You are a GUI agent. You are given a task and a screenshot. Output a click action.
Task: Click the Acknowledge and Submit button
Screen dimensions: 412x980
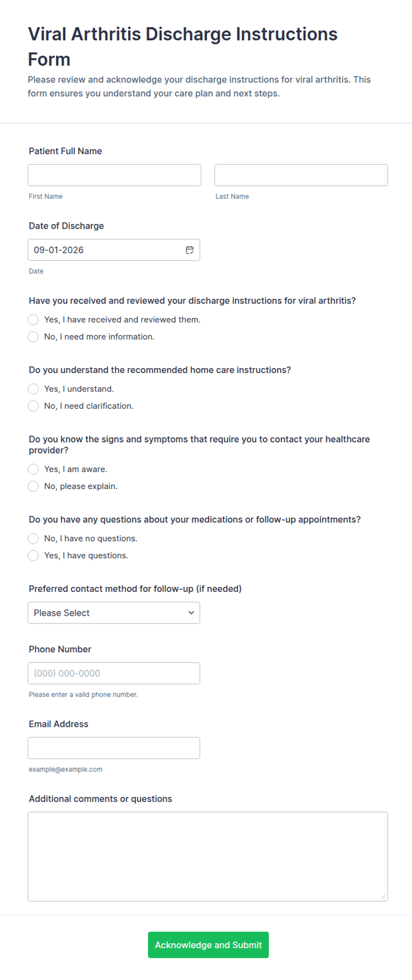click(x=208, y=945)
